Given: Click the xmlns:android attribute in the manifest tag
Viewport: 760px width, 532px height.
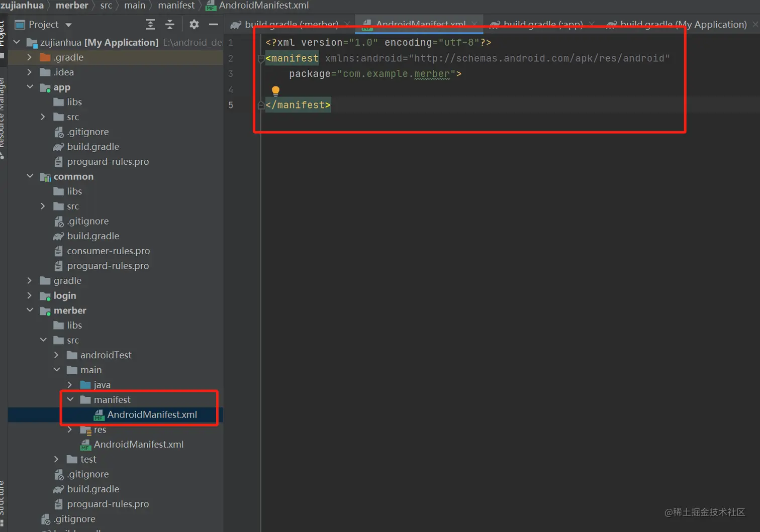Looking at the screenshot, I should point(497,58).
